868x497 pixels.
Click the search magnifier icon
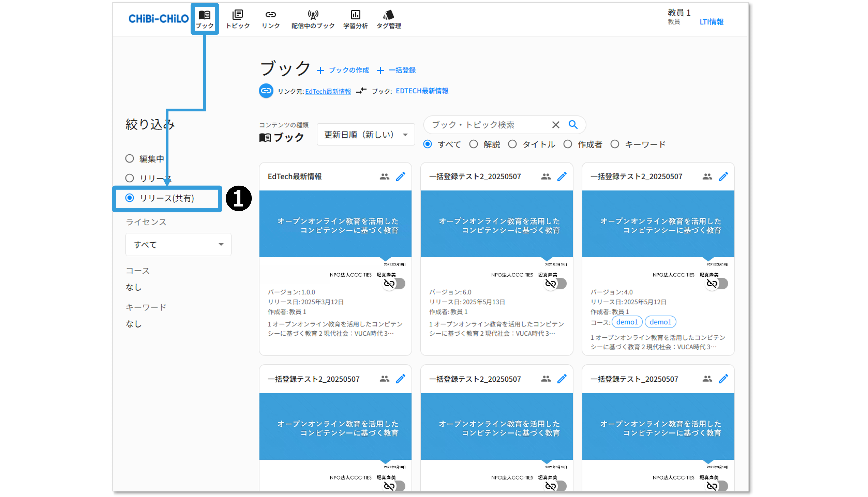click(x=573, y=125)
